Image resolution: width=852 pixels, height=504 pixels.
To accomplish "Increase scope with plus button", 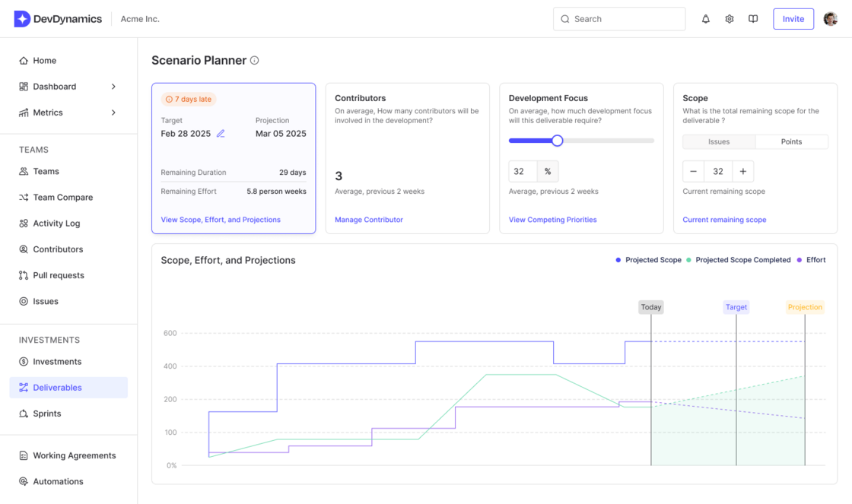I will click(x=742, y=172).
